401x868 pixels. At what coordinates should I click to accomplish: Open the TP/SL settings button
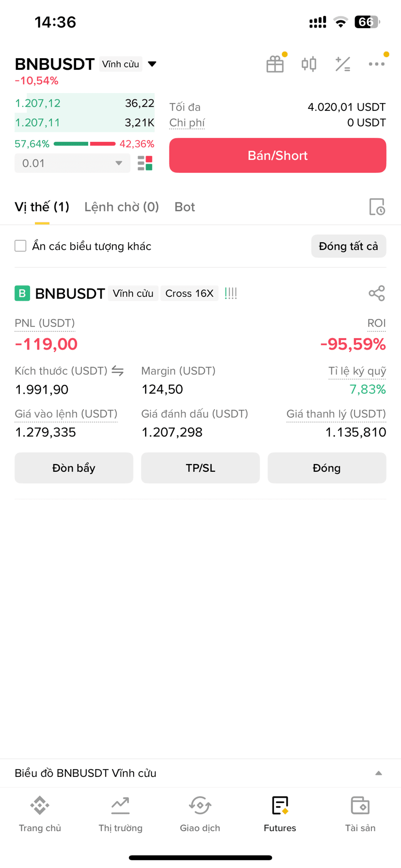(x=200, y=468)
